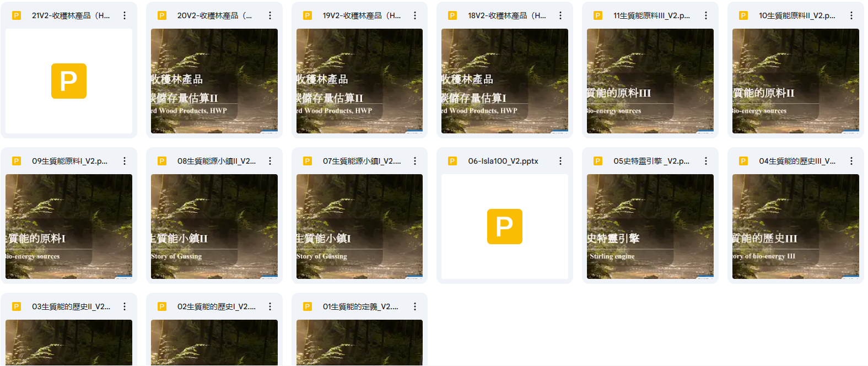Open the three-dot menu for 09生質能原料I_V2

tap(125, 161)
